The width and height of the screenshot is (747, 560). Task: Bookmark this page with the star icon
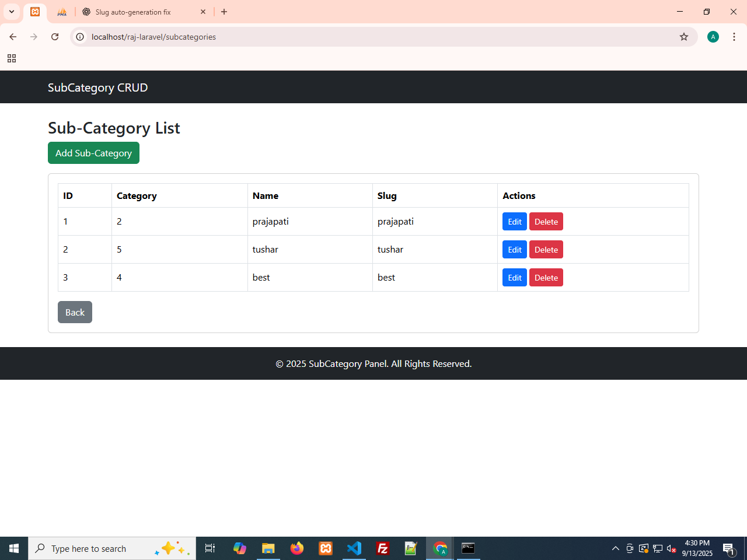(684, 37)
